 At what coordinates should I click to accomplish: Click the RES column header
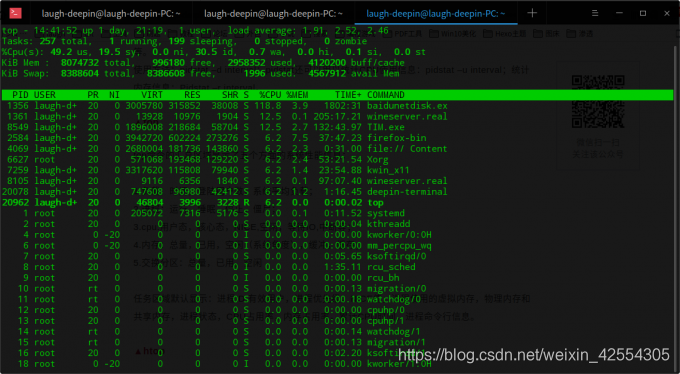point(192,95)
